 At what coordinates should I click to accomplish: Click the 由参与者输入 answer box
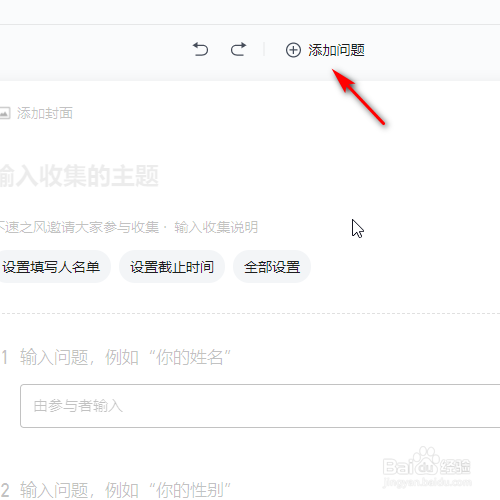click(x=260, y=406)
